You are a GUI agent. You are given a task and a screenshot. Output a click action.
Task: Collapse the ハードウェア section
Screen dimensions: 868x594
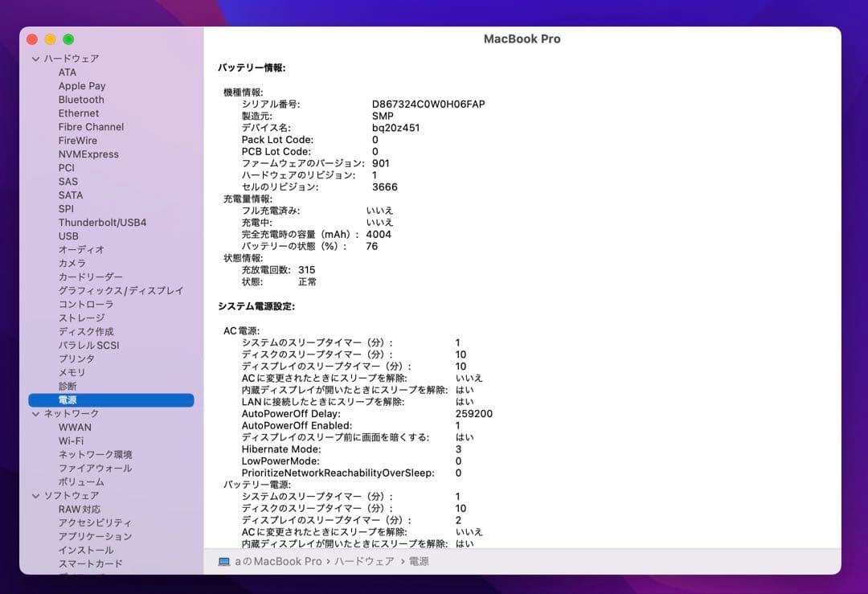click(x=35, y=58)
